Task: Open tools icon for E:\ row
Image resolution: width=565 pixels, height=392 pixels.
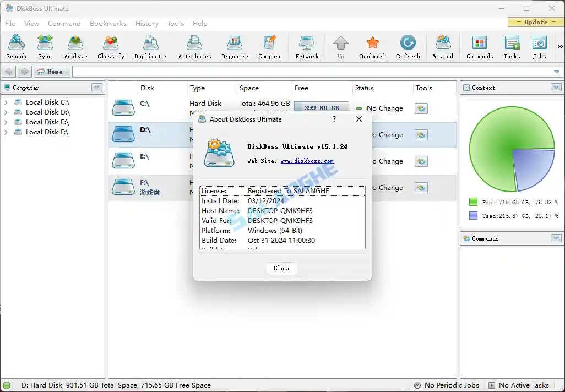Action: coord(421,161)
